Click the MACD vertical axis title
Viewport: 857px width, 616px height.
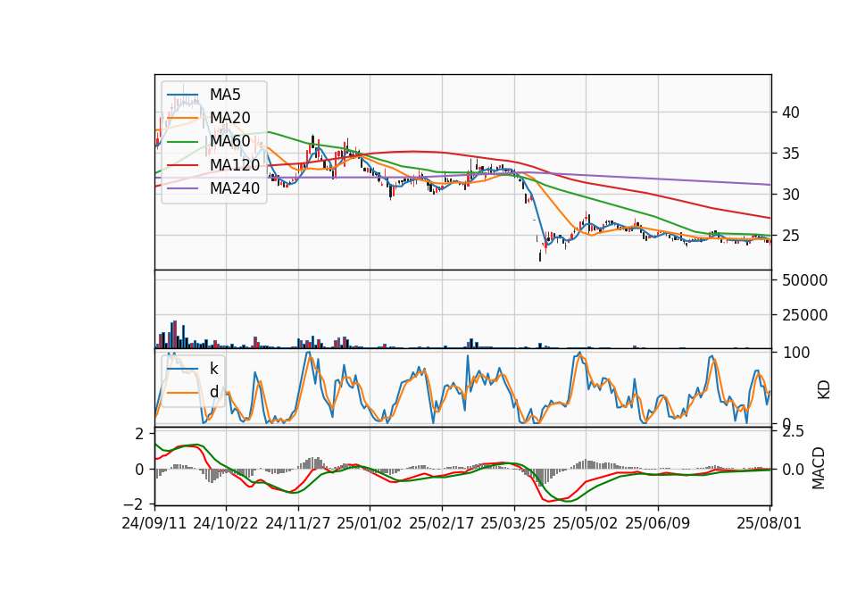[819, 468]
